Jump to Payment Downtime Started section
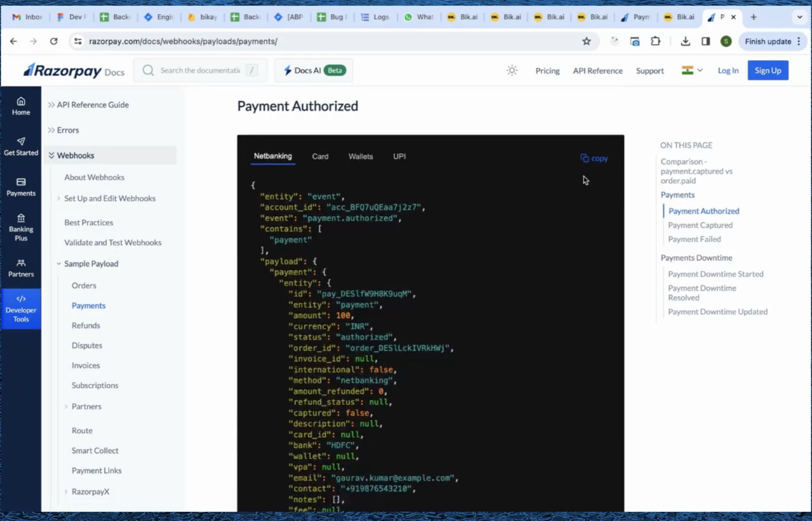The image size is (812, 521). point(716,274)
